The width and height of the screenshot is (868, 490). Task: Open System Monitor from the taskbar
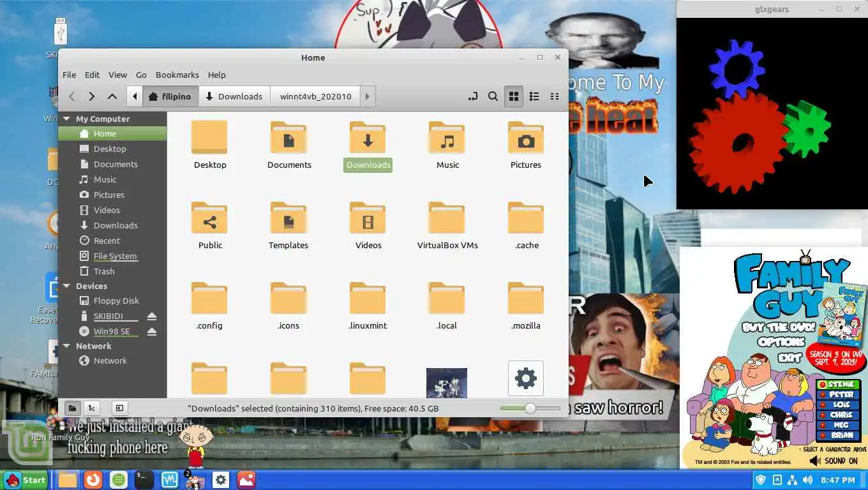click(170, 480)
